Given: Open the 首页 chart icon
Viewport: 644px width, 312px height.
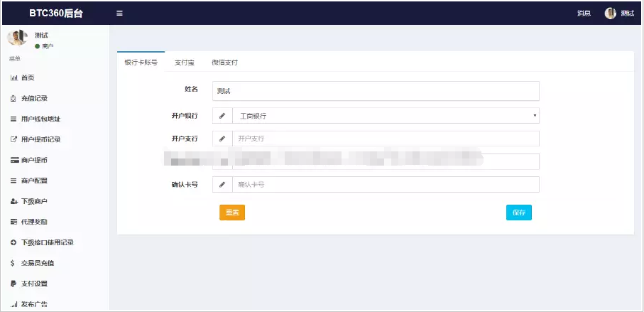Looking at the screenshot, I should pyautogui.click(x=14, y=77).
